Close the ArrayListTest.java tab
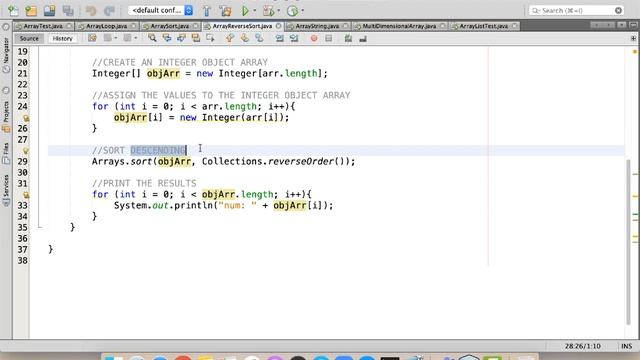640x360 pixels. point(515,26)
